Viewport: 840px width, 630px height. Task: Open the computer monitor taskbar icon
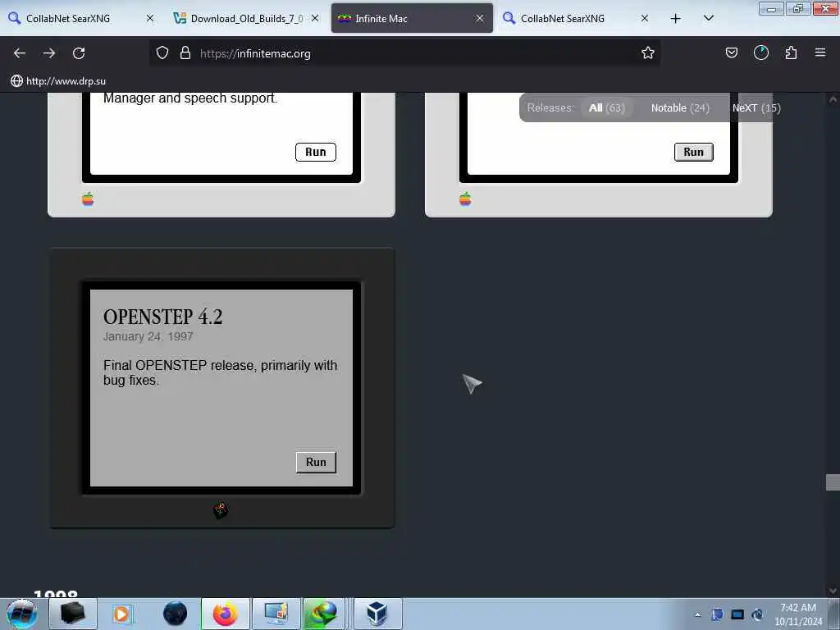[276, 614]
